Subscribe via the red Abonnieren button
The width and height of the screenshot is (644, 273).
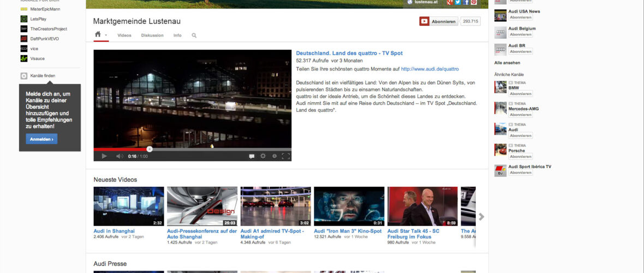[439, 21]
